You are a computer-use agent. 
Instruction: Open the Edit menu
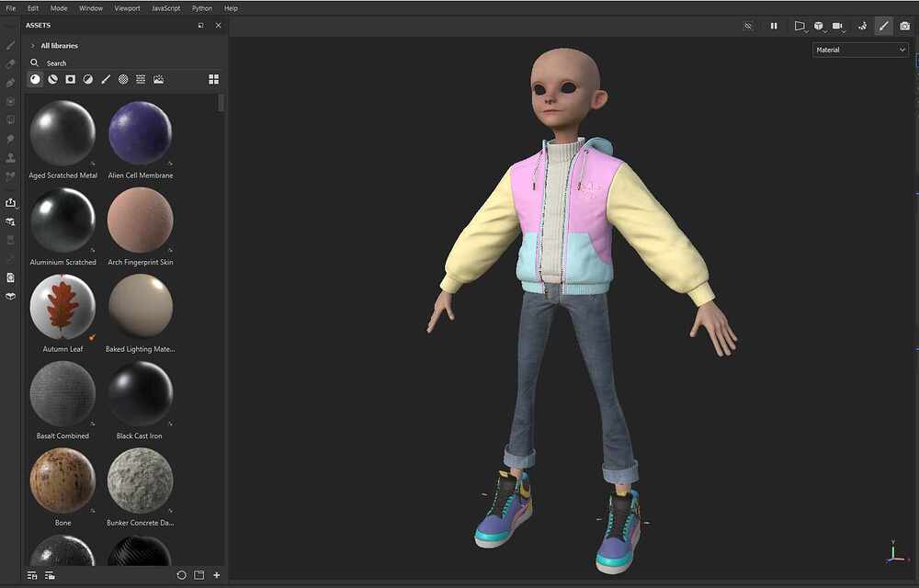[33, 8]
